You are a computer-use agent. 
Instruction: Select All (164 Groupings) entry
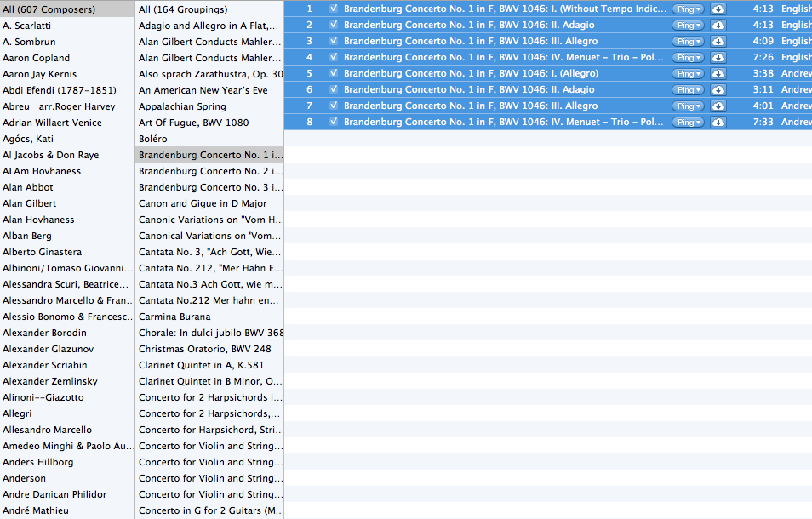(209, 9)
